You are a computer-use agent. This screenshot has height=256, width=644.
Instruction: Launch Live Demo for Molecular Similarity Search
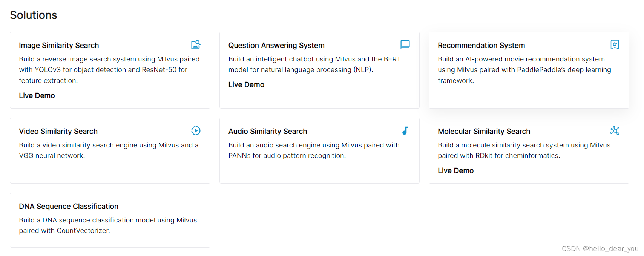(455, 171)
